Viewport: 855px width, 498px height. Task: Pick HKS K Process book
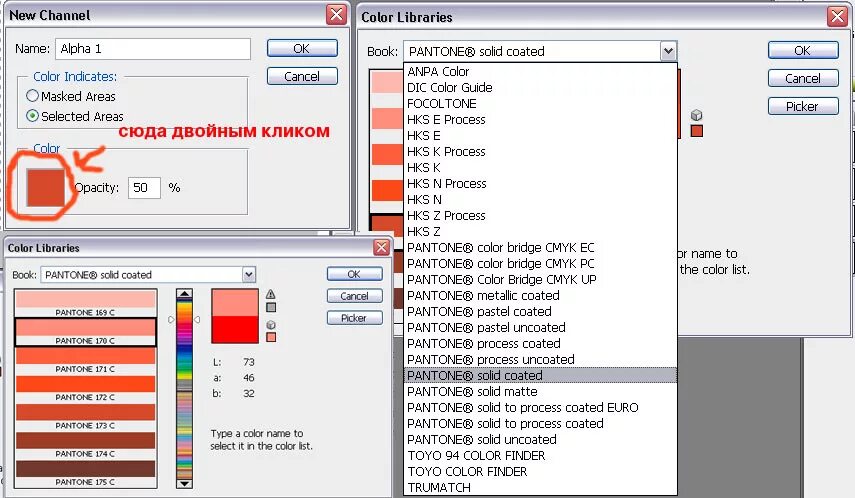click(x=540, y=152)
